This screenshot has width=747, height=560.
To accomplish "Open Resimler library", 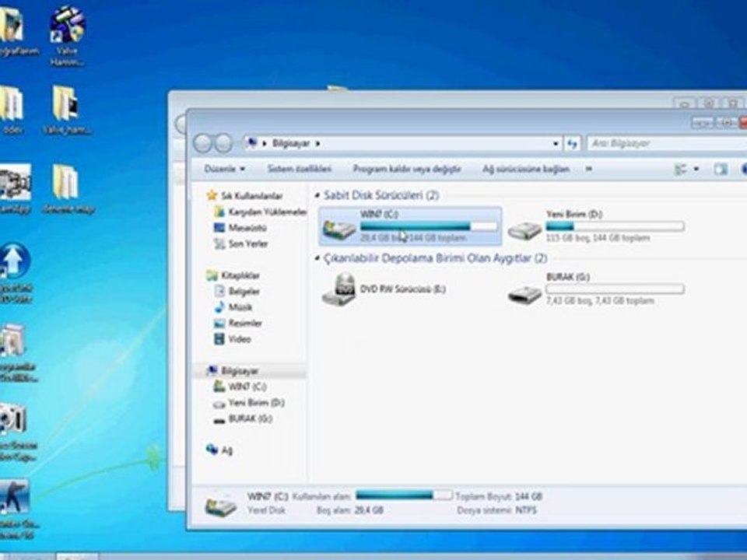I will [x=238, y=324].
